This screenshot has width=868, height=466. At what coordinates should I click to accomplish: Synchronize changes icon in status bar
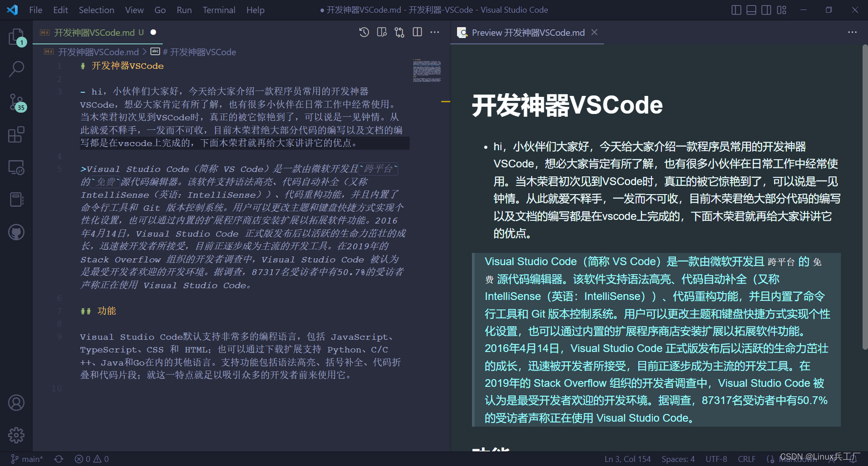[x=59, y=459]
